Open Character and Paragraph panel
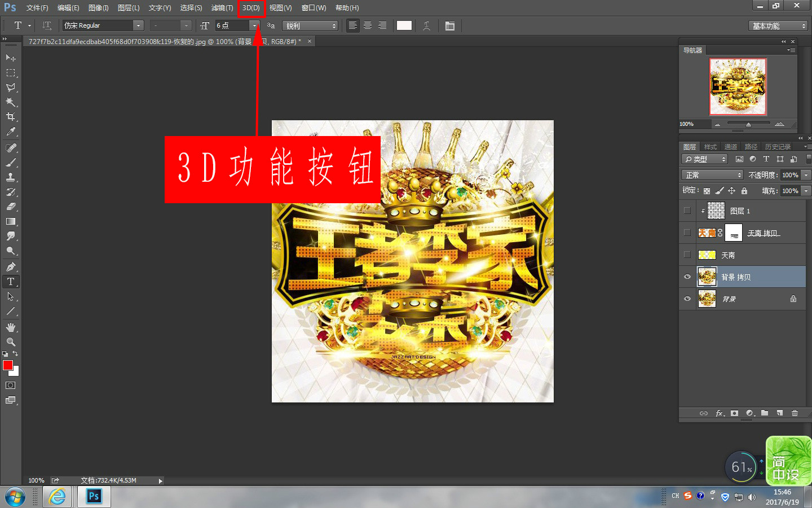 click(x=450, y=25)
